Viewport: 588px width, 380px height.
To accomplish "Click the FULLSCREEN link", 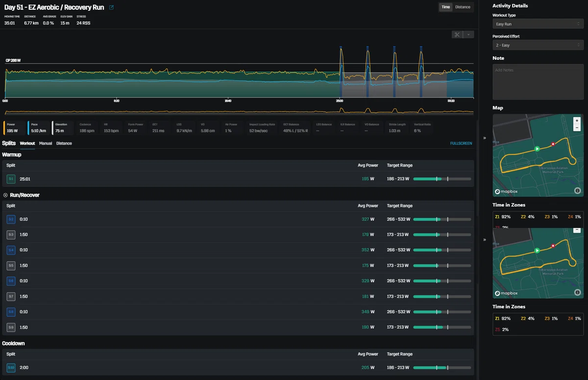I will 461,143.
